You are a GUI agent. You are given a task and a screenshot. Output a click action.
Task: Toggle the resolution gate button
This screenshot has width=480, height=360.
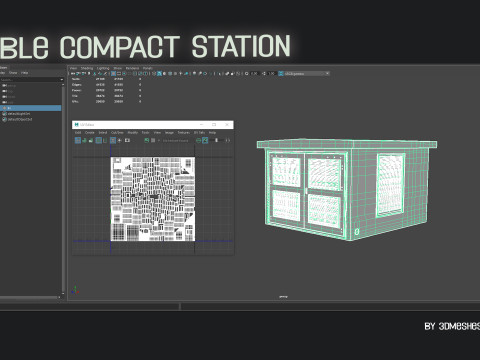124,73
